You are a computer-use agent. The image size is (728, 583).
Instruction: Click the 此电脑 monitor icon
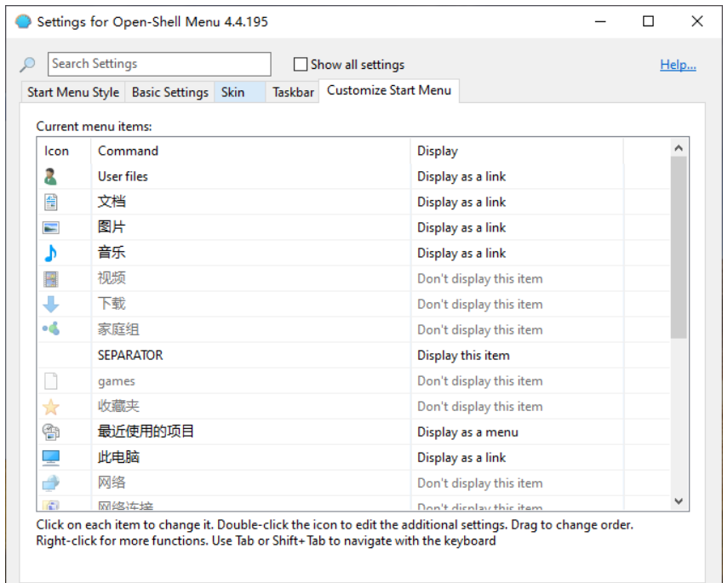click(51, 457)
